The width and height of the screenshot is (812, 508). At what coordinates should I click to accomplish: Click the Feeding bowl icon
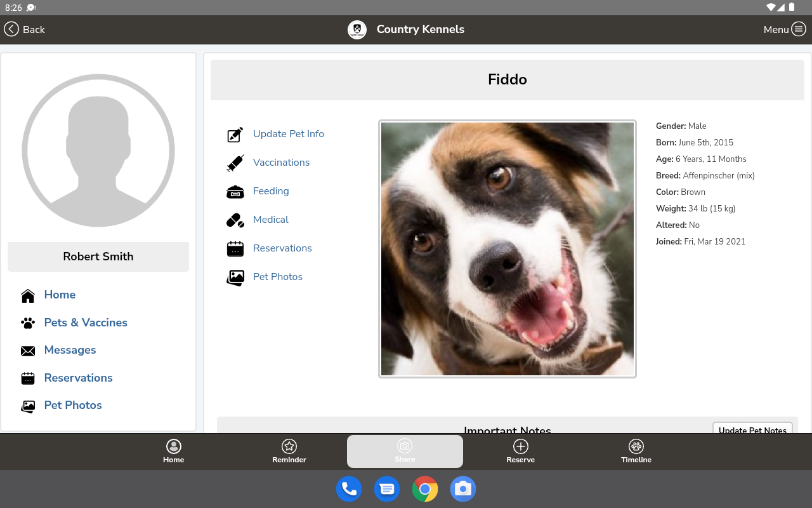tap(235, 192)
